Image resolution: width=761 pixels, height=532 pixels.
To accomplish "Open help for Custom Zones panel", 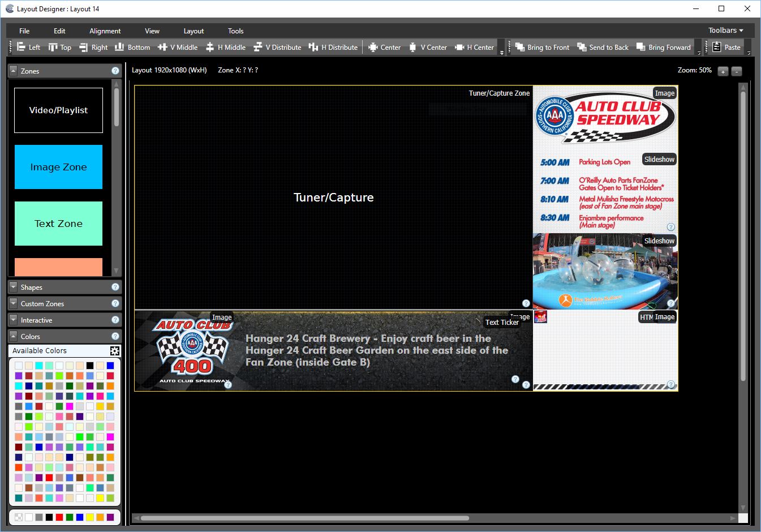I will [115, 303].
